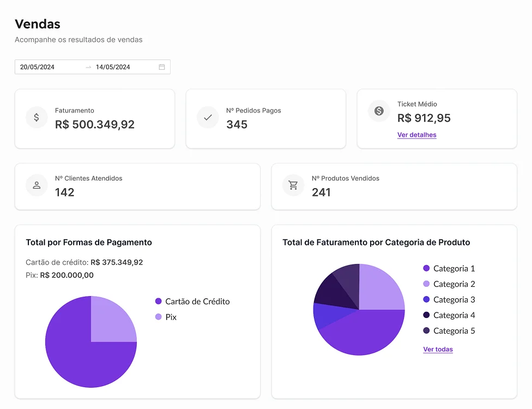Open Ver detalhes on the Ticket Médio card
Viewport: 532px width, 409px height.
coord(416,135)
